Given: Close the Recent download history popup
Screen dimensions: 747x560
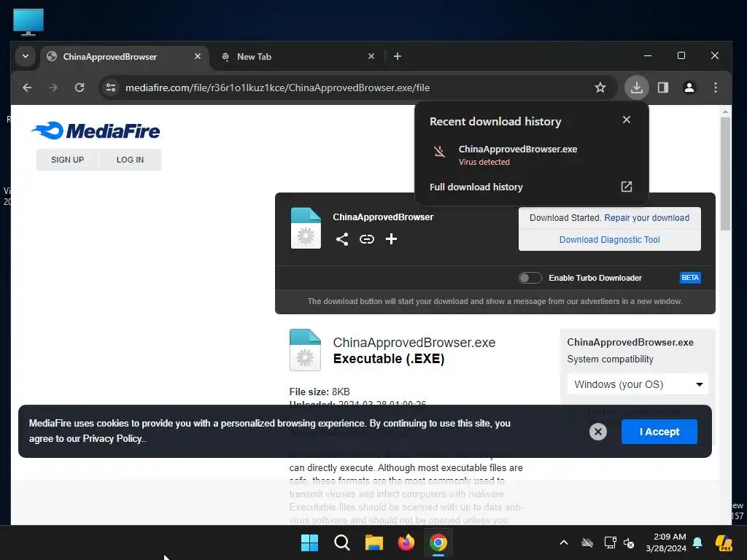Looking at the screenshot, I should tap(627, 120).
